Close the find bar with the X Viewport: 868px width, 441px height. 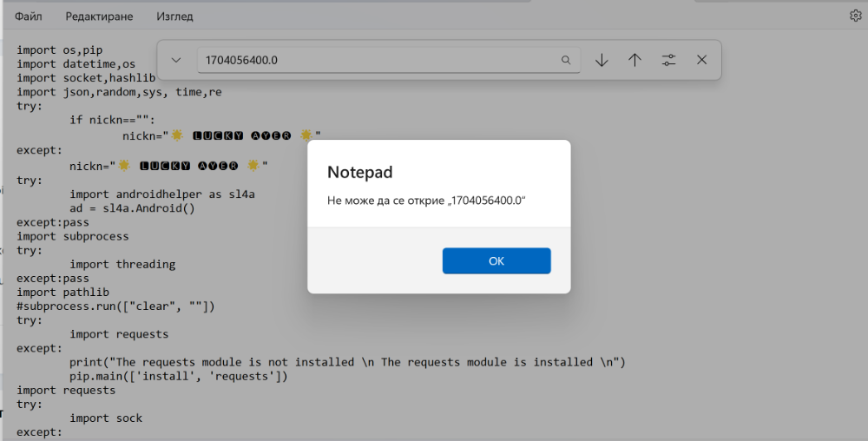pos(701,60)
